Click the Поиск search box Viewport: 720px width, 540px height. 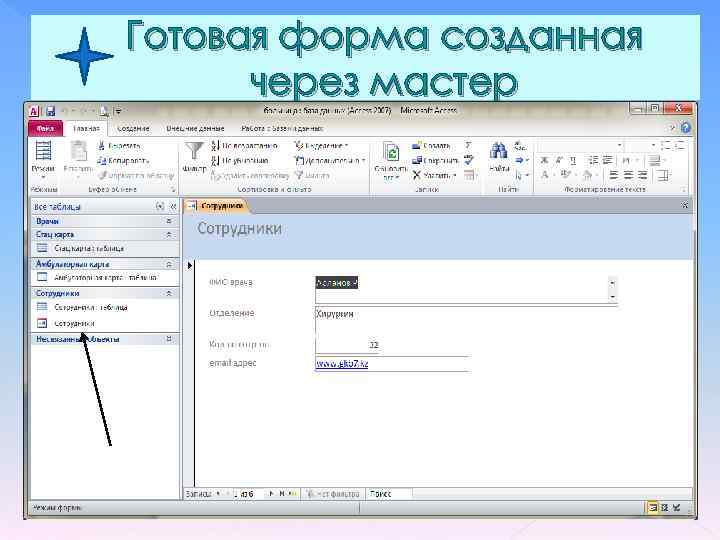coord(389,494)
